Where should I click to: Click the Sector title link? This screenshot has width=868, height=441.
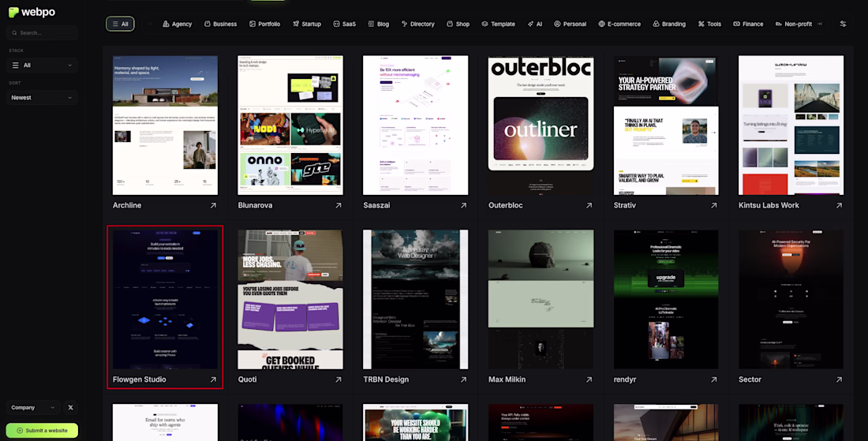pyautogui.click(x=750, y=379)
